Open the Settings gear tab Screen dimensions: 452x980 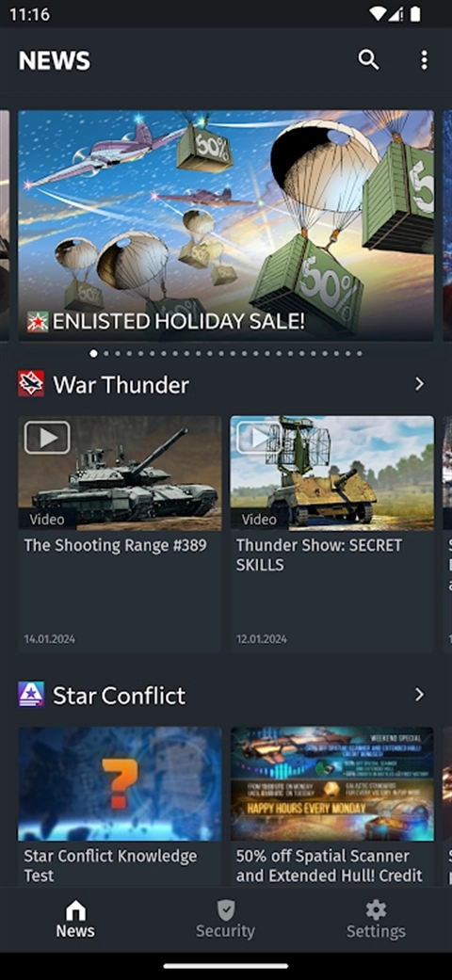click(376, 920)
